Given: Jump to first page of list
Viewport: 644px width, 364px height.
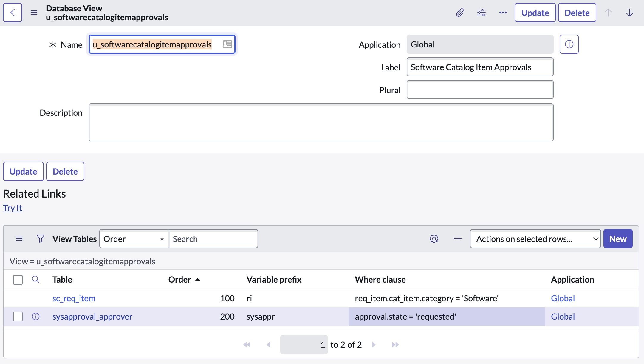Looking at the screenshot, I should tap(247, 345).
